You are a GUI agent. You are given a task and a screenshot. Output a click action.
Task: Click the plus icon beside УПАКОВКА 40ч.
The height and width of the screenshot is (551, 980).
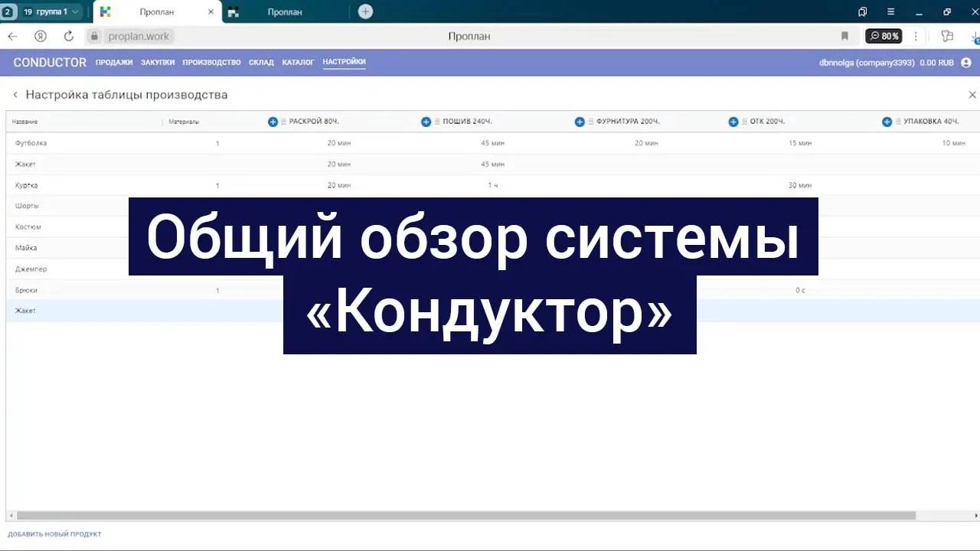[887, 122]
